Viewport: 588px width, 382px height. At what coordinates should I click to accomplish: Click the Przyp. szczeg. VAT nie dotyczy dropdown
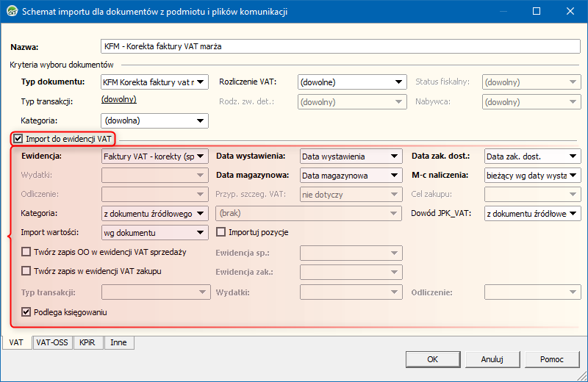coord(351,195)
